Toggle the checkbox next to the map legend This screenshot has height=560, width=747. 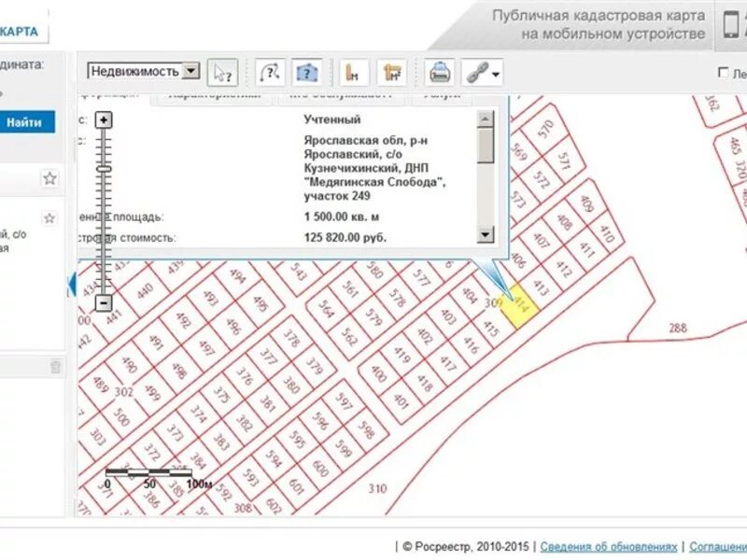tap(723, 72)
